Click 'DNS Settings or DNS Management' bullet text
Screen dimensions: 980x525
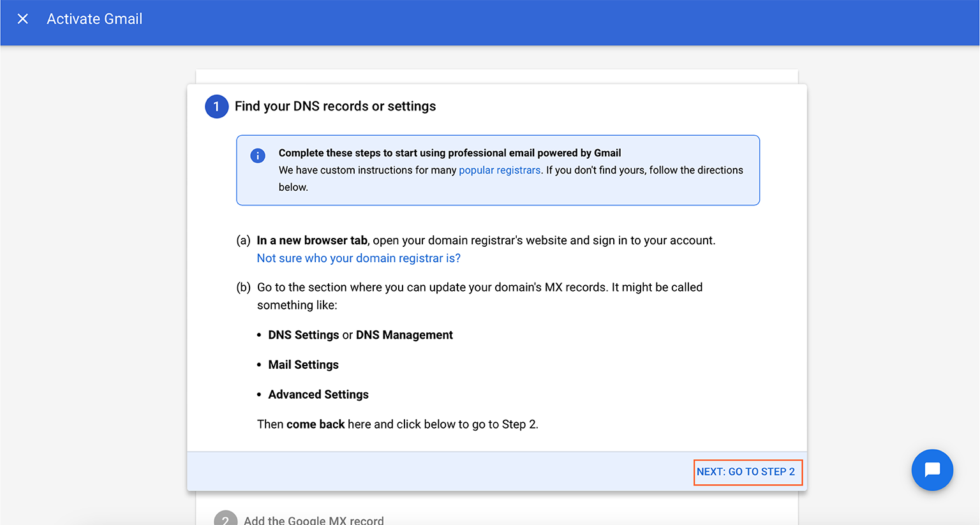pyautogui.click(x=360, y=335)
